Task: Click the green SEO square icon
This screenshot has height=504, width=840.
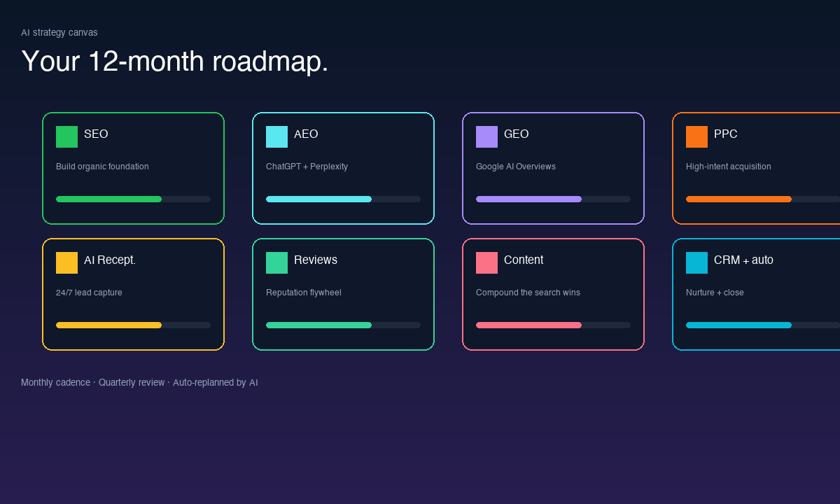Action: (66, 136)
